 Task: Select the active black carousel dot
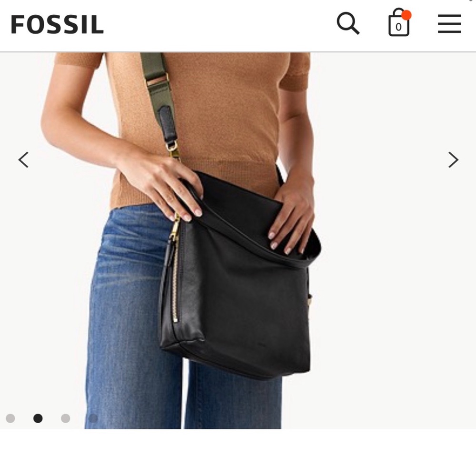point(38,418)
